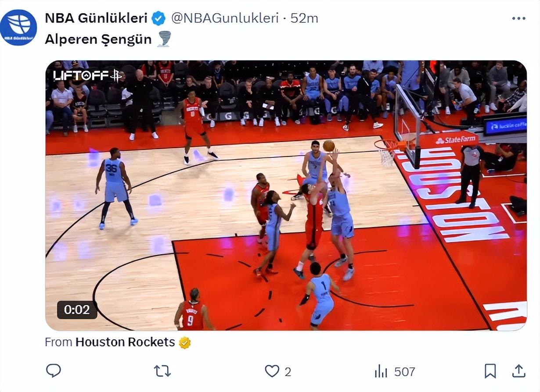Click the 507 views count

pos(404,372)
